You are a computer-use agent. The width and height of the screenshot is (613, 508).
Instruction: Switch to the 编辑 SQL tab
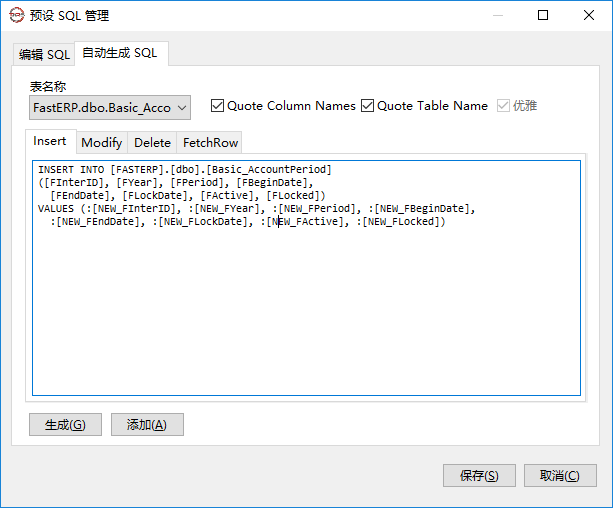[x=44, y=55]
